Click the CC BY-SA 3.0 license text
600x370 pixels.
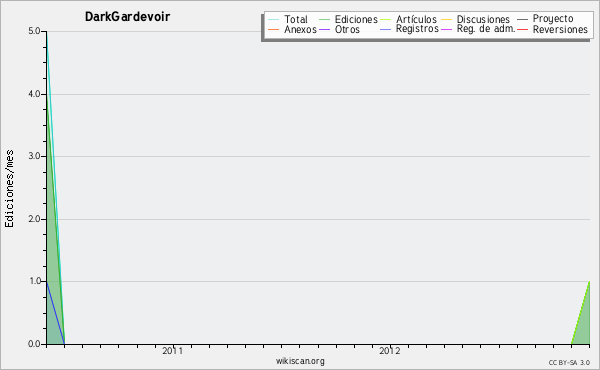(569, 362)
